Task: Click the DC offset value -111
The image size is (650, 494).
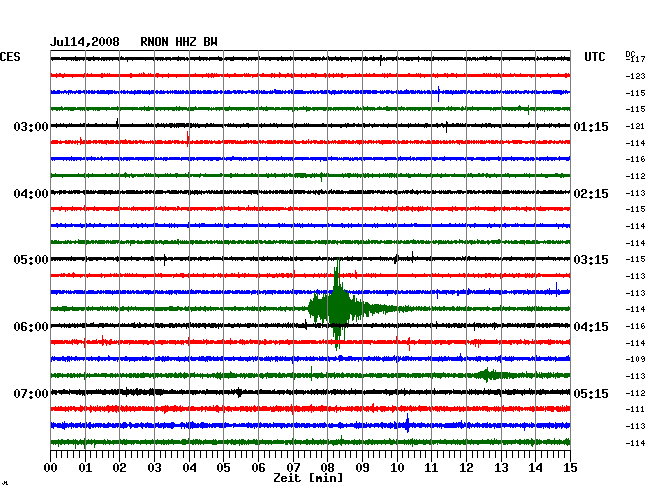Action: (x=635, y=409)
